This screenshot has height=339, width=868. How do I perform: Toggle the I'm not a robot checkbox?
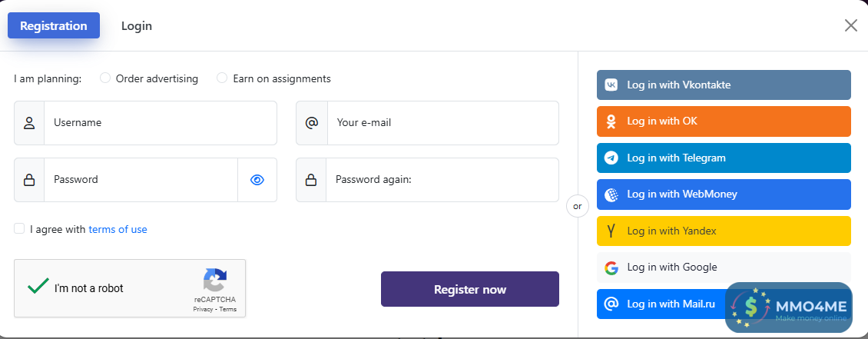(x=38, y=287)
